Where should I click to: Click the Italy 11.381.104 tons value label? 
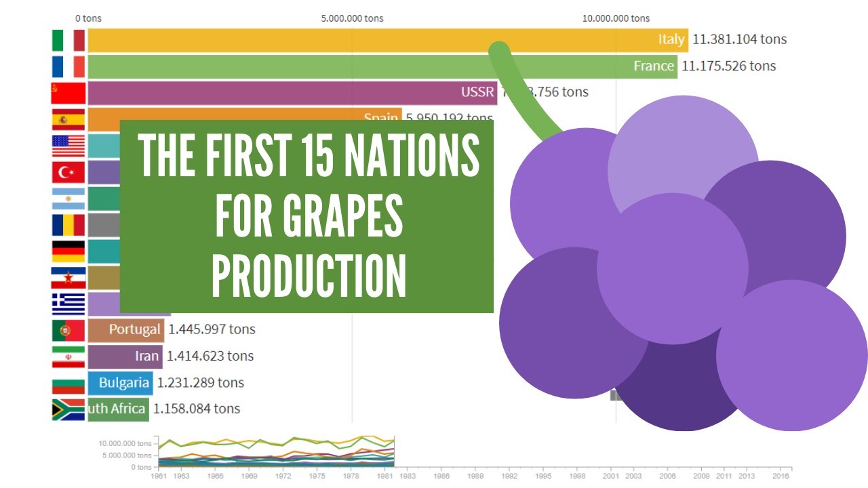pyautogui.click(x=739, y=39)
